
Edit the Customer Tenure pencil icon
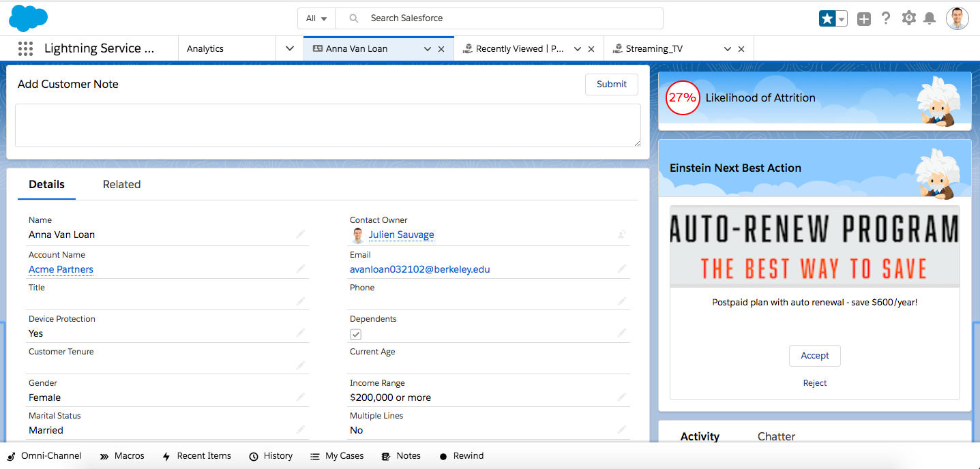301,365
